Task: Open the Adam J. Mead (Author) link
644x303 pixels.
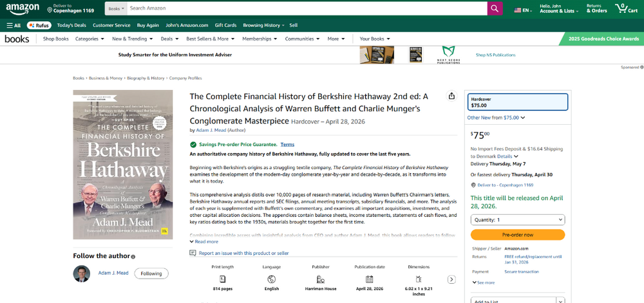Action: 211,130
